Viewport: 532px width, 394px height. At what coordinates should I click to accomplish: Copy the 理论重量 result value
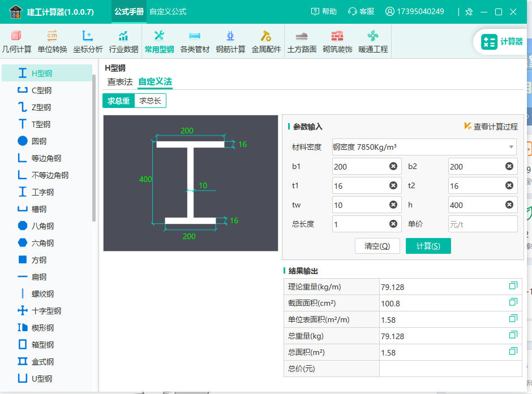pyautogui.click(x=513, y=286)
